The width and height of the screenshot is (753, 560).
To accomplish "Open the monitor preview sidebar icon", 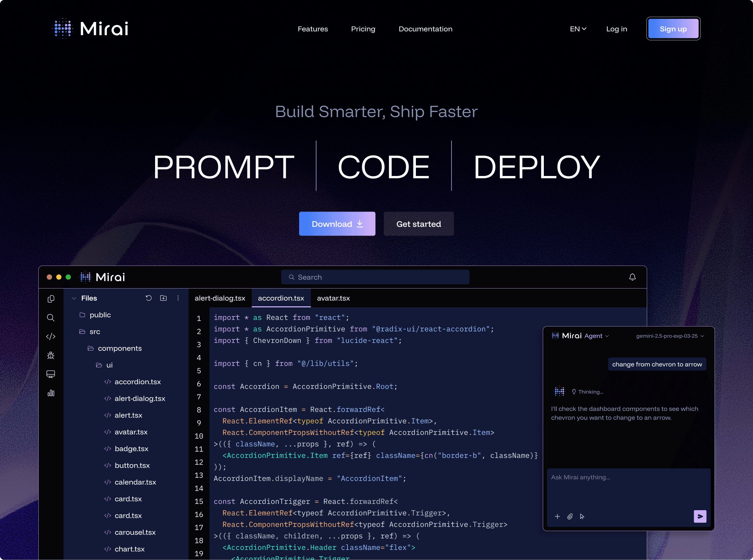I will 51,374.
